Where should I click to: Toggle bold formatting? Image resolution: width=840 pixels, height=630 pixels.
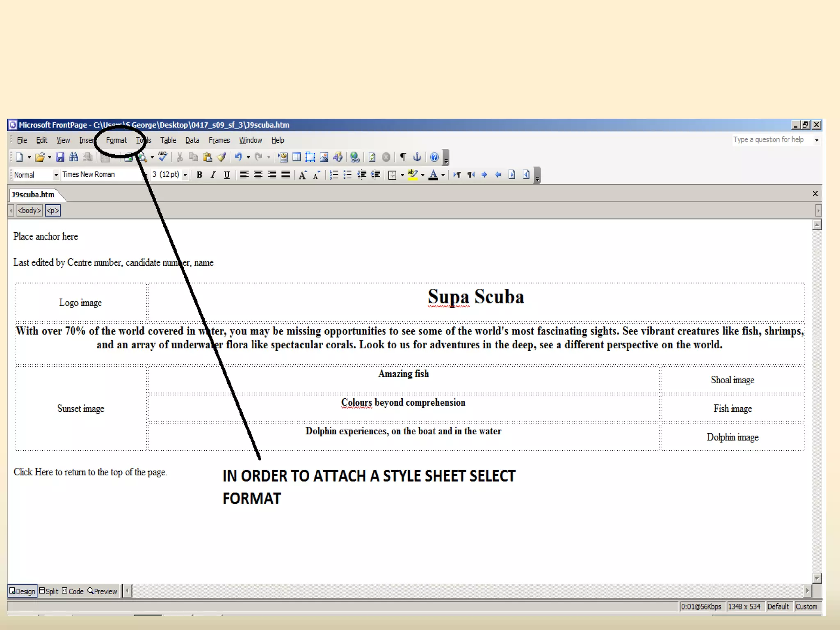tap(199, 175)
